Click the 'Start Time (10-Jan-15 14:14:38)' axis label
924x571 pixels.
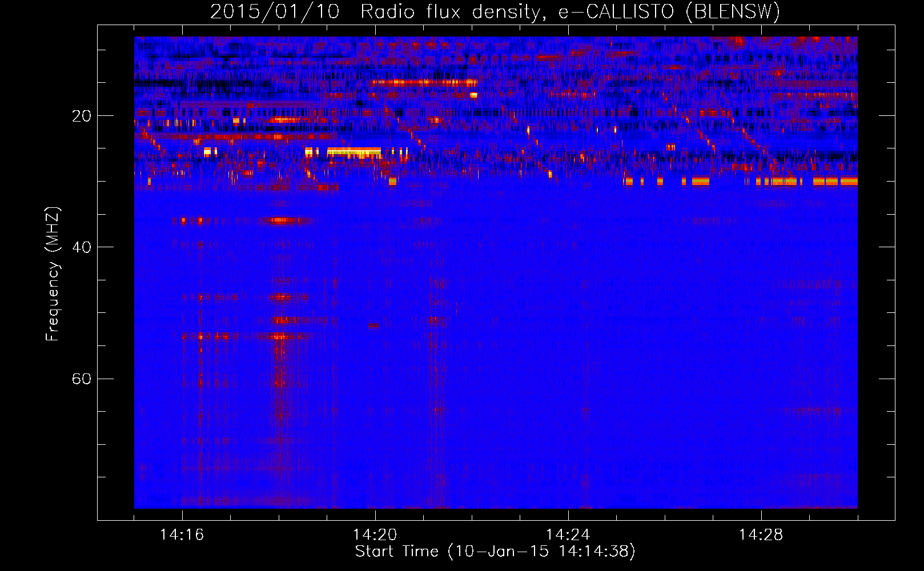pyautogui.click(x=495, y=552)
